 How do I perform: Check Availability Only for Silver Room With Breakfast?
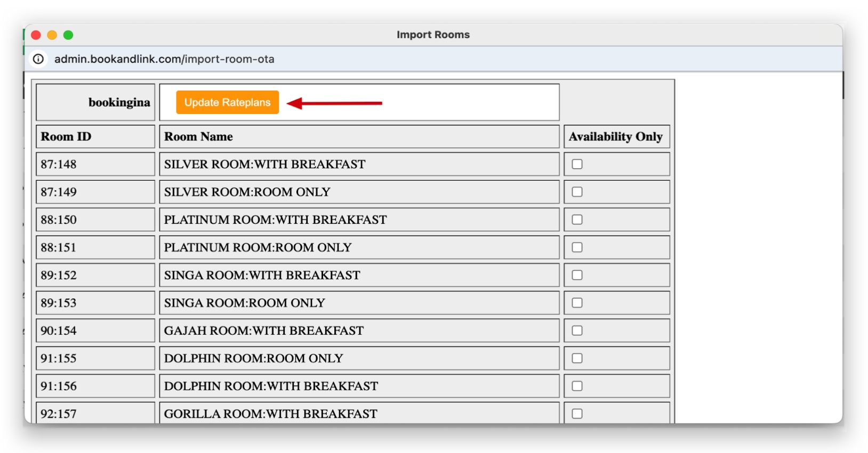[x=577, y=164]
